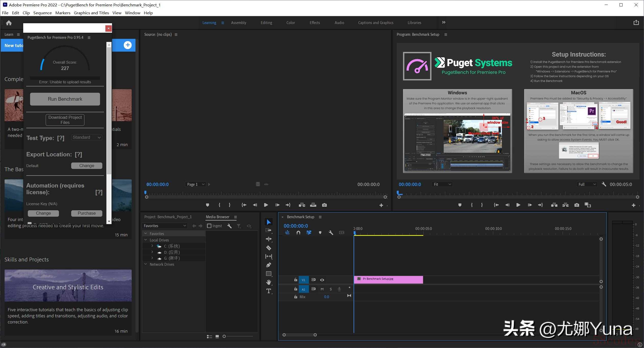Add new tutorial with plus icon

(x=128, y=45)
